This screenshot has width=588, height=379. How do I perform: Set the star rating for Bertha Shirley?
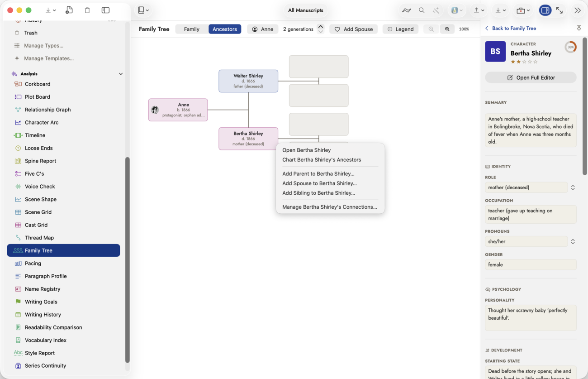pos(524,62)
